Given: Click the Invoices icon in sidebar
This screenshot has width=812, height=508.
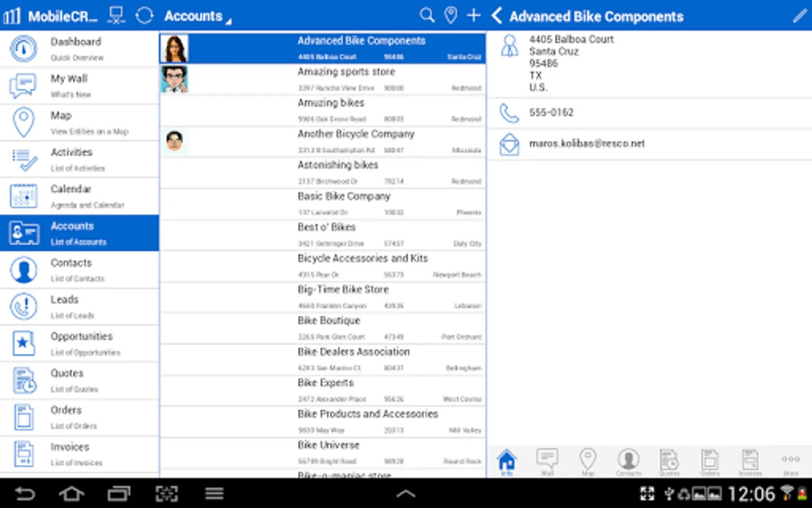Looking at the screenshot, I should pos(24,454).
